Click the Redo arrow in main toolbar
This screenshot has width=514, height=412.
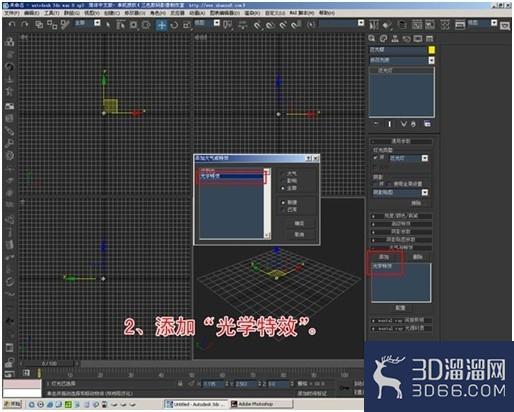25,24
